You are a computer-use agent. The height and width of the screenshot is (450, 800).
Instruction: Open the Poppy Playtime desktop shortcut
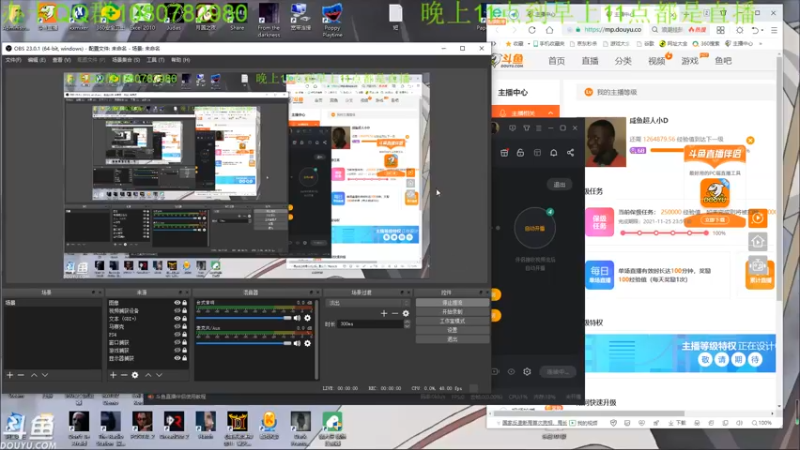point(332,20)
